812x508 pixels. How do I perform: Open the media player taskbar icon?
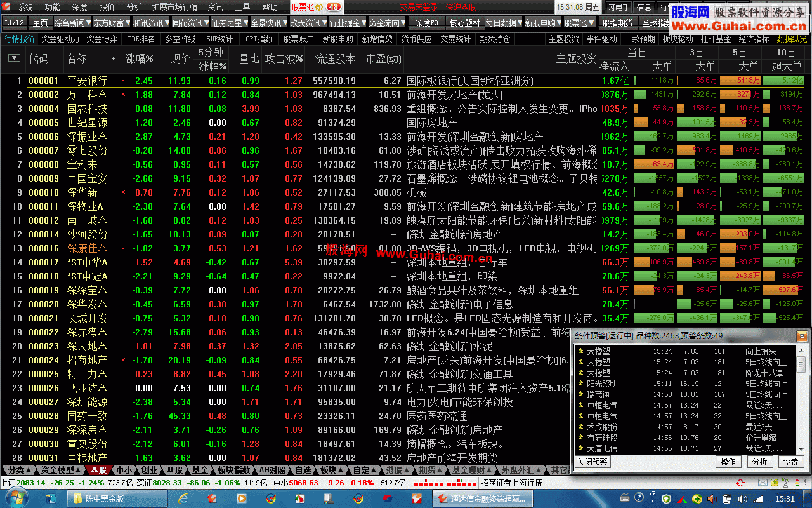point(242,498)
